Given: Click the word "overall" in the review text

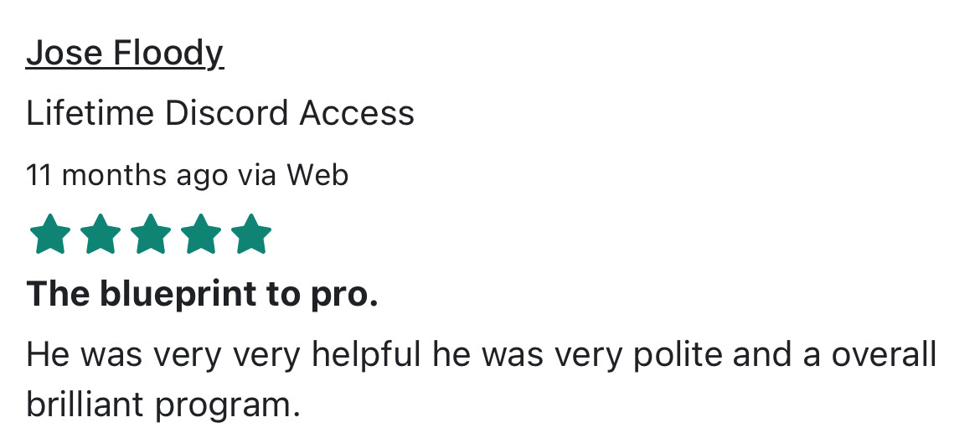Looking at the screenshot, I should [x=884, y=355].
